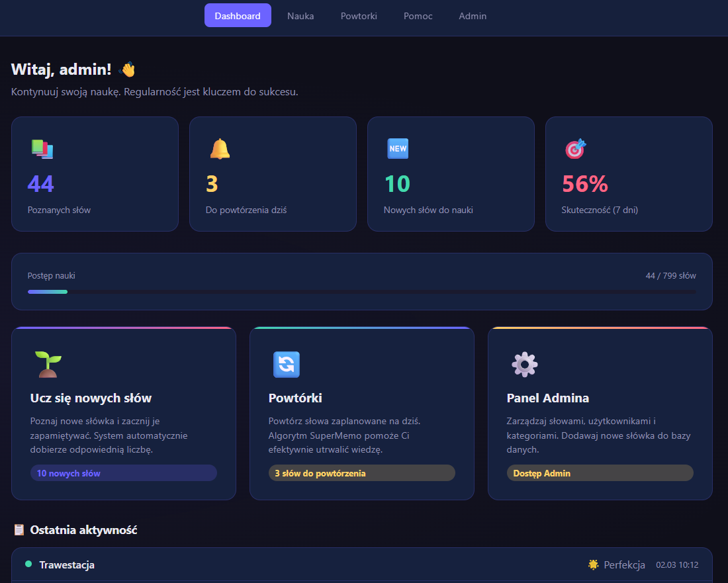Go to the Powtorki navigation tab

point(359,16)
